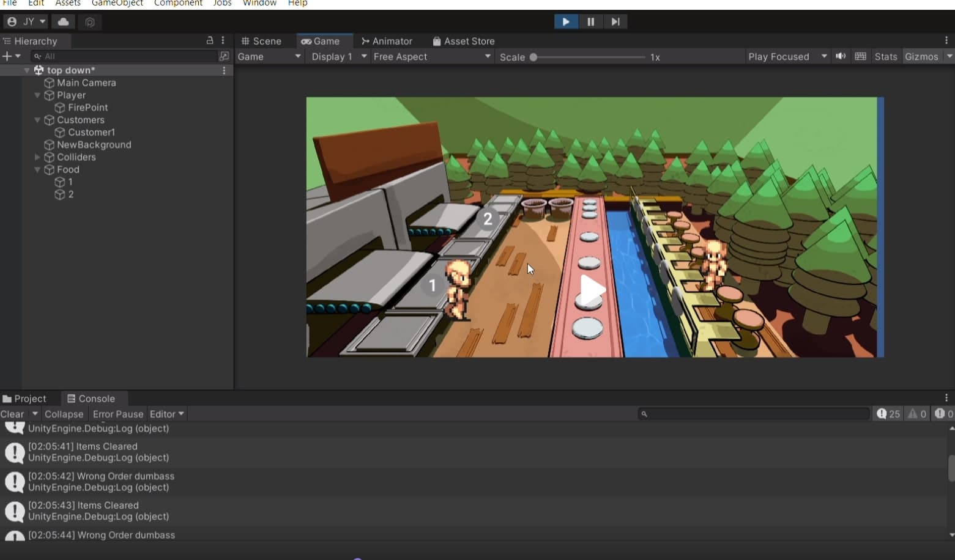The width and height of the screenshot is (955, 560).
Task: Select Food child object 1
Action: pos(70,182)
